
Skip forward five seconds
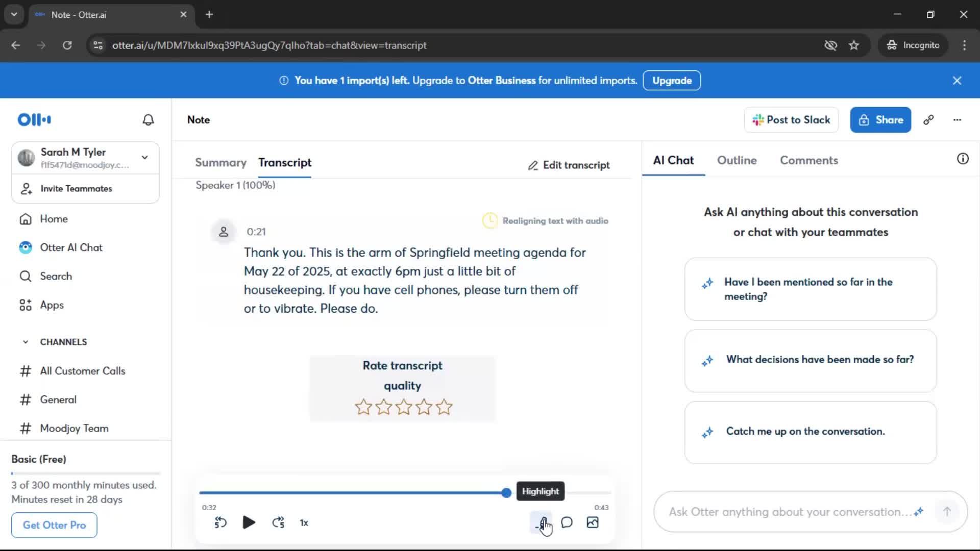click(278, 522)
